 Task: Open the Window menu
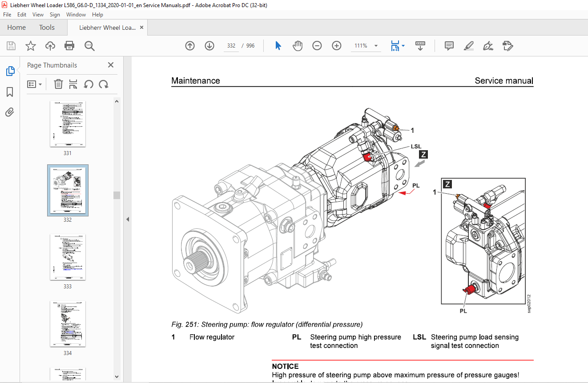[x=76, y=15]
